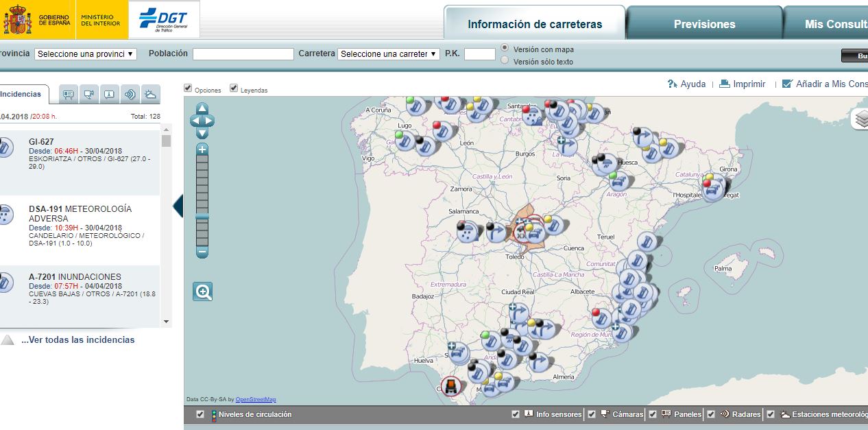Activate the map magnifier zoom tool
The width and height of the screenshot is (868, 430).
click(202, 291)
